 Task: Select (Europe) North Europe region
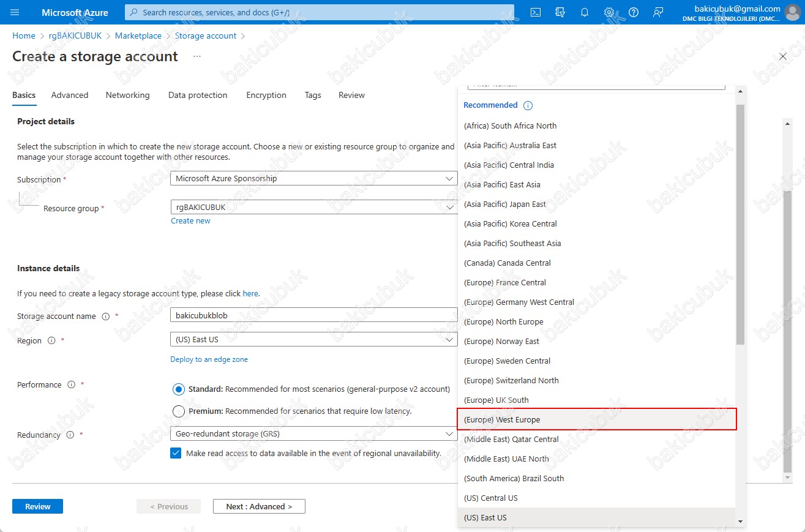tap(597, 321)
